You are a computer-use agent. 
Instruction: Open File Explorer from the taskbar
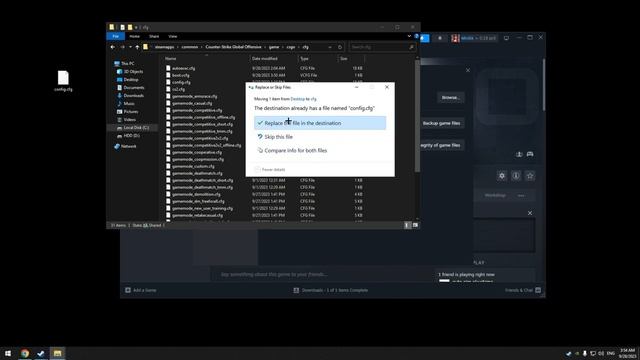(58, 353)
